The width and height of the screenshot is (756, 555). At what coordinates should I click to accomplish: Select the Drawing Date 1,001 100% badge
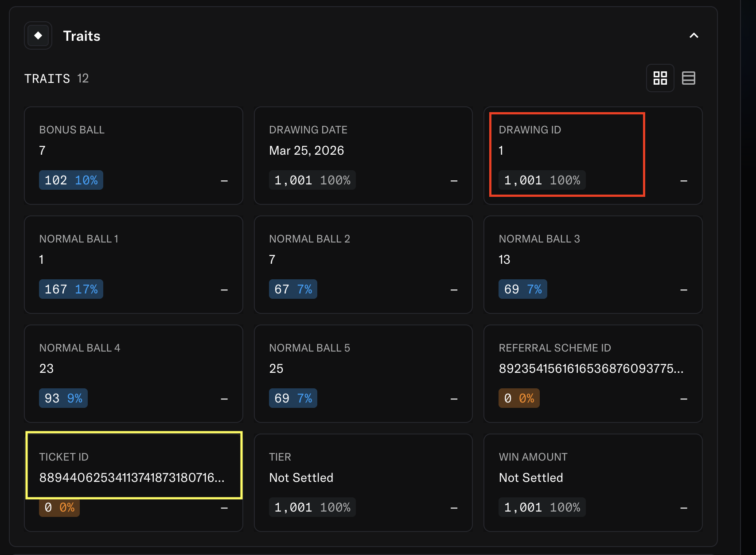point(312,180)
